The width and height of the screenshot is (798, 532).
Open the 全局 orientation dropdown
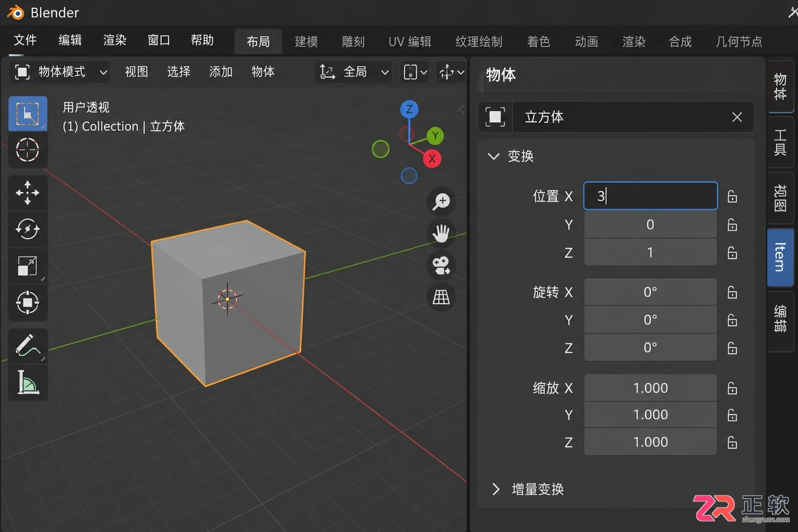(354, 72)
